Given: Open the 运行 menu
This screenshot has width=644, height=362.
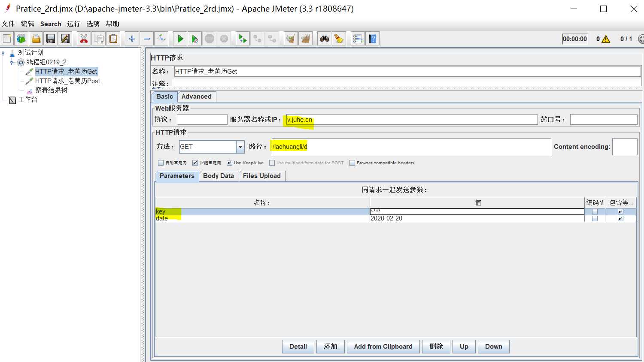Looking at the screenshot, I should pyautogui.click(x=74, y=24).
